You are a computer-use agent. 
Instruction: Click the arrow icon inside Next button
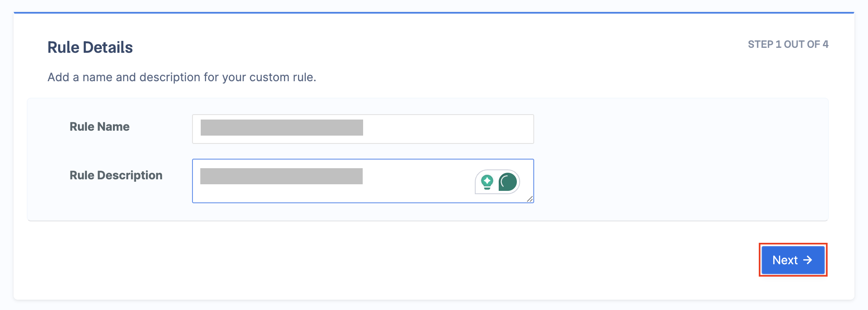pos(808,260)
